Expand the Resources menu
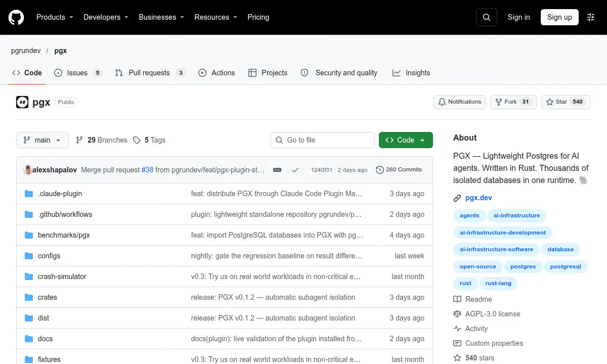Screen dimensions: 607x364 coord(216,17)
